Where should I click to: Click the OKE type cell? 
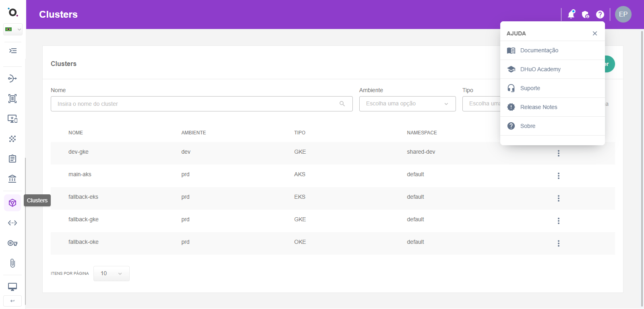(x=300, y=242)
